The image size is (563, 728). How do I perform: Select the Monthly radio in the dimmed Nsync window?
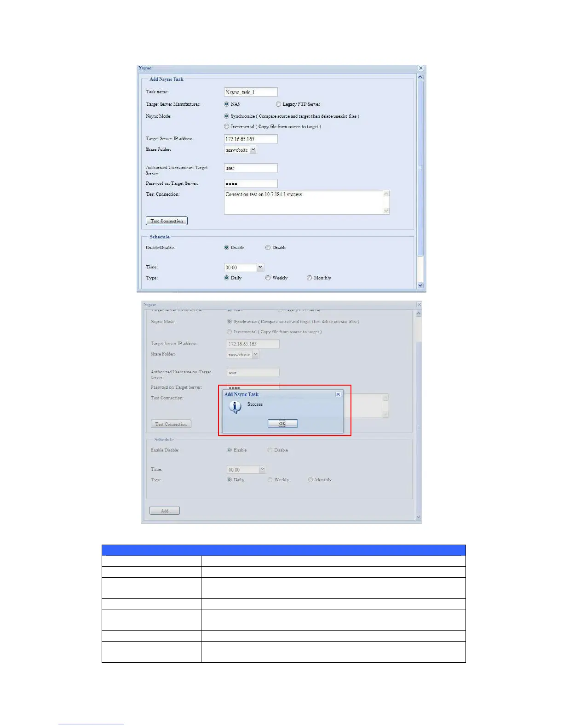tap(310, 480)
